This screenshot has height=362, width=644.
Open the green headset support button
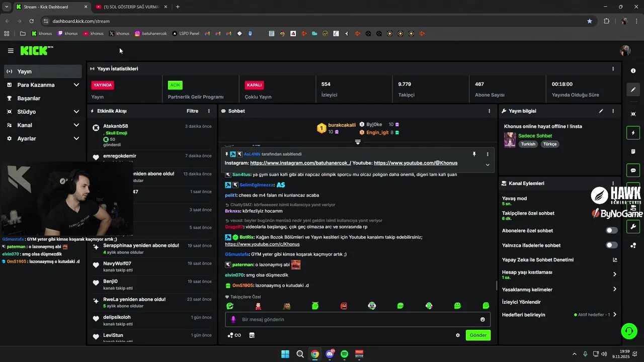(629, 331)
